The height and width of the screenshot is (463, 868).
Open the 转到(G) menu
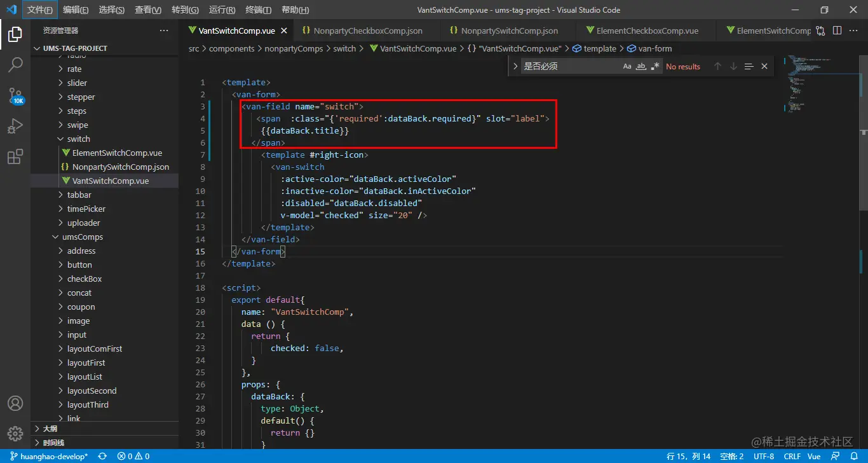tap(185, 10)
